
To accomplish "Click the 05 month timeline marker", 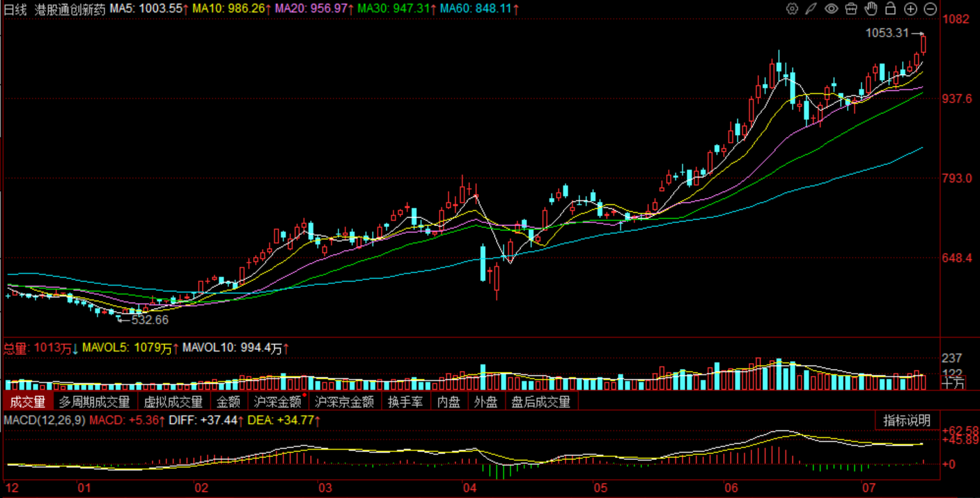I will coord(600,488).
